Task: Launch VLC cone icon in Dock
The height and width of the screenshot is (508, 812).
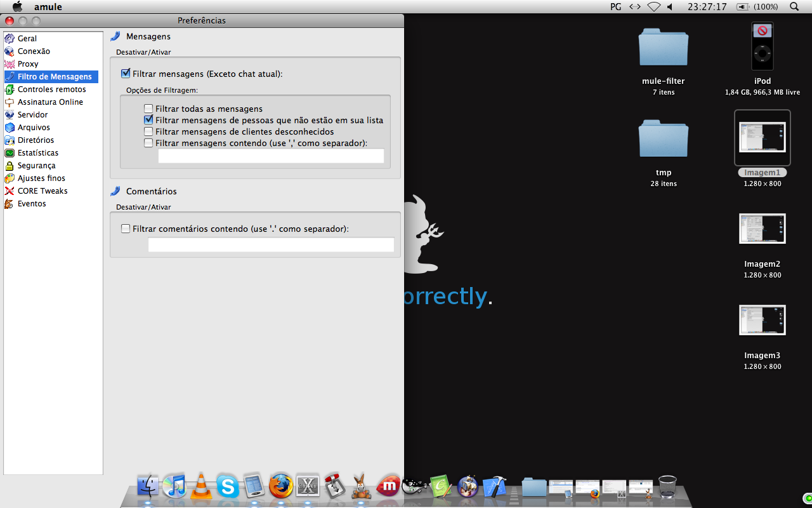Action: pos(201,486)
